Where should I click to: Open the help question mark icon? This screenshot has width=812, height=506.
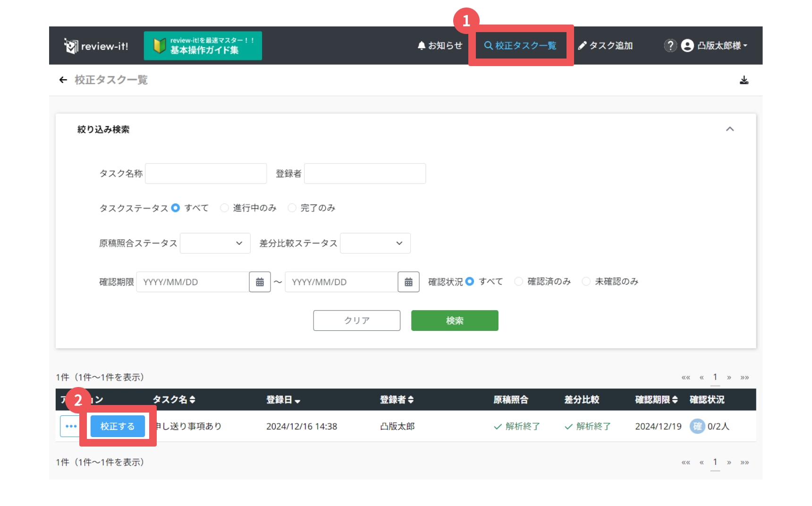click(x=670, y=45)
